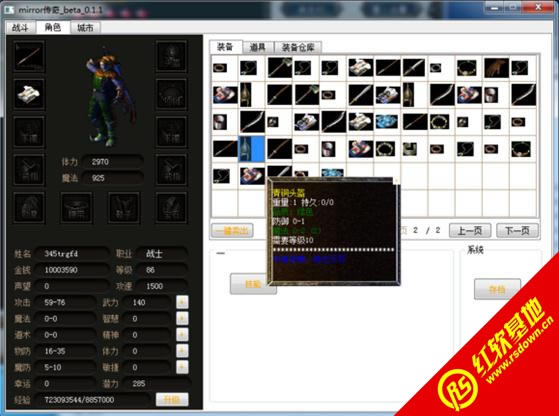The image size is (559, 416).
Task: Increase the 武力 attribute with plus button
Action: pyautogui.click(x=182, y=302)
